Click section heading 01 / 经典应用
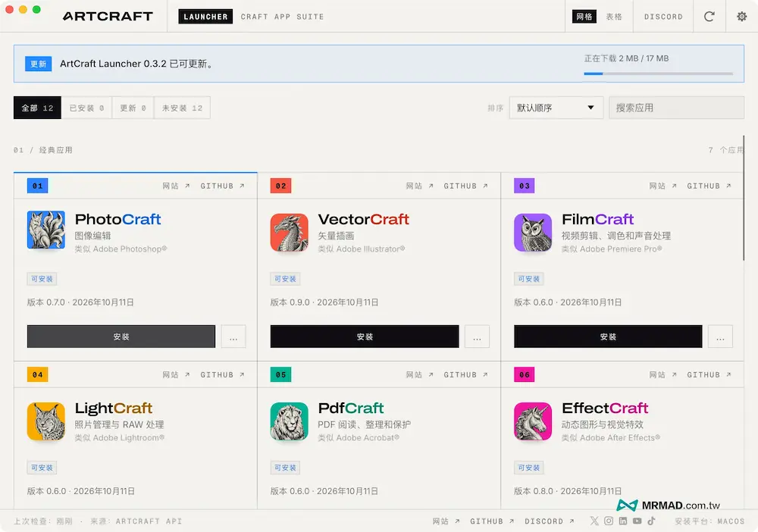The height and width of the screenshot is (532, 758). point(43,150)
